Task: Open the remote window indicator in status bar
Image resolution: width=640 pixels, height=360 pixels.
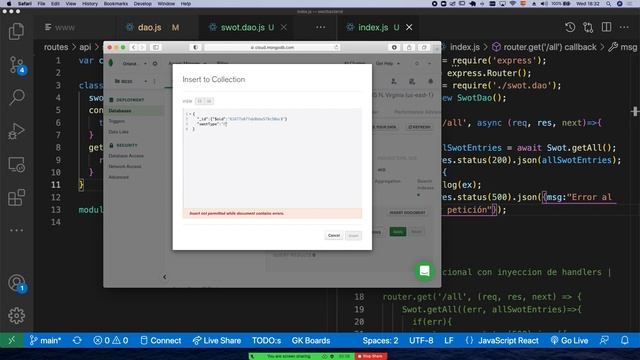Action: (12, 340)
